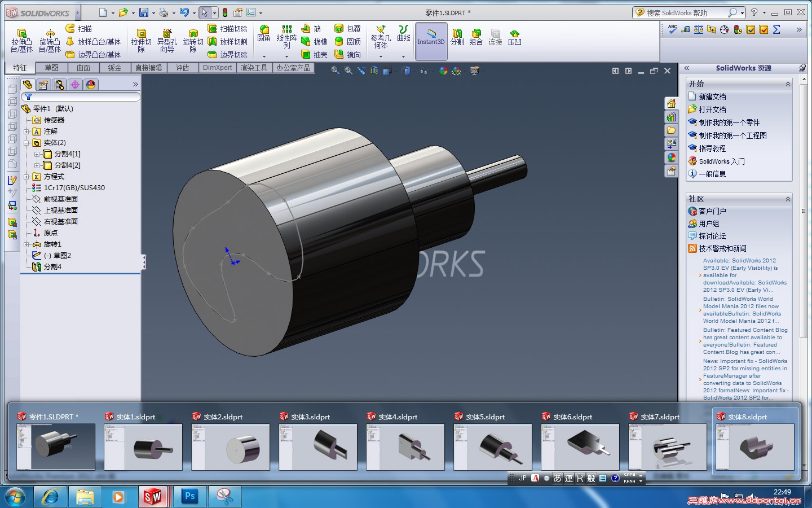Click the 指导教程 link
This screenshot has height=508, width=812.
click(712, 148)
